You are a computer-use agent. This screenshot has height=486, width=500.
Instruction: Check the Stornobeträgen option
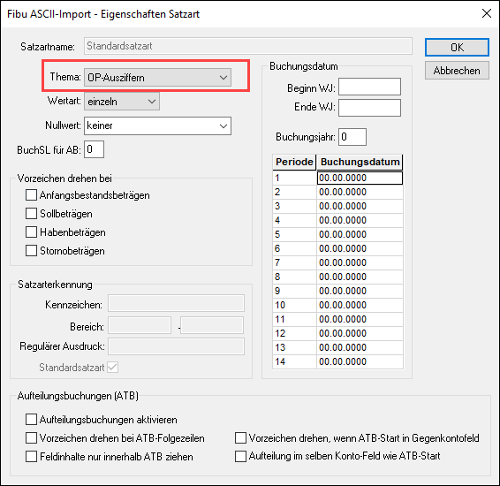pos(31,251)
